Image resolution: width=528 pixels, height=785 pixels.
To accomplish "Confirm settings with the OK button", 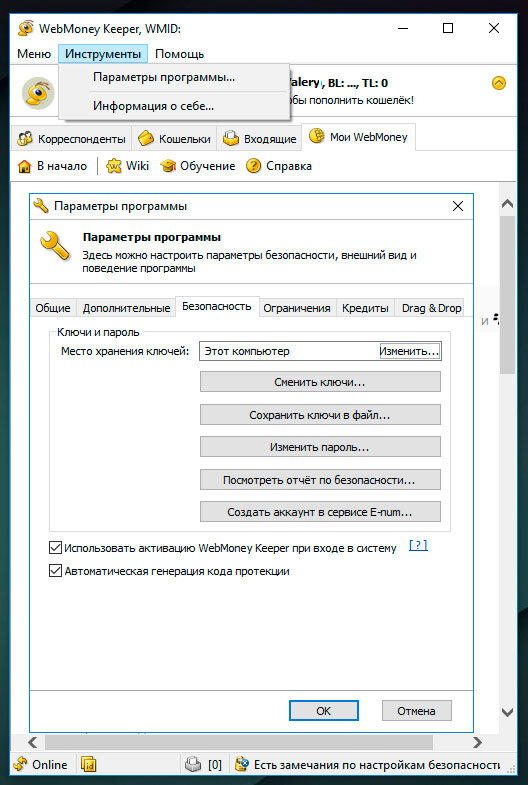I will coord(324,710).
